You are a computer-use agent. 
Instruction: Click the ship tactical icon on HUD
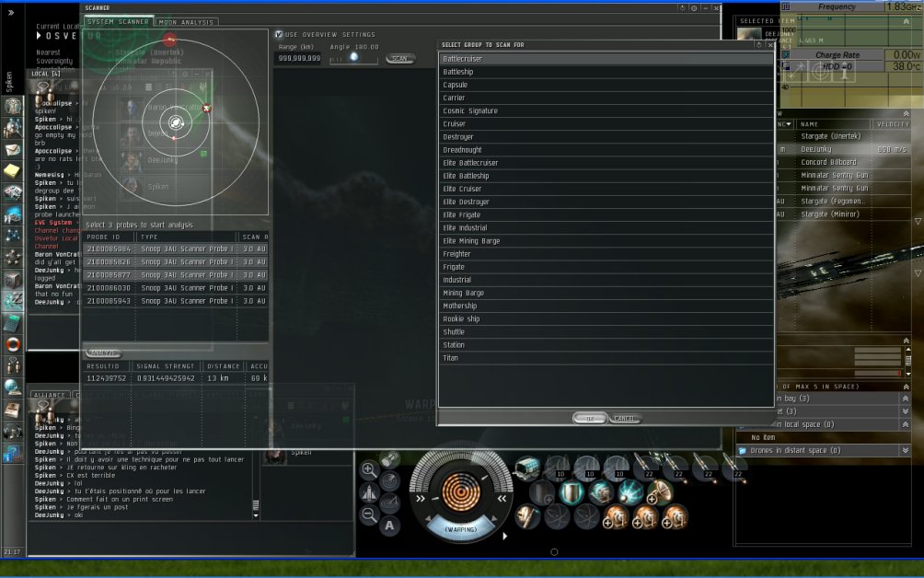pyautogui.click(x=369, y=492)
